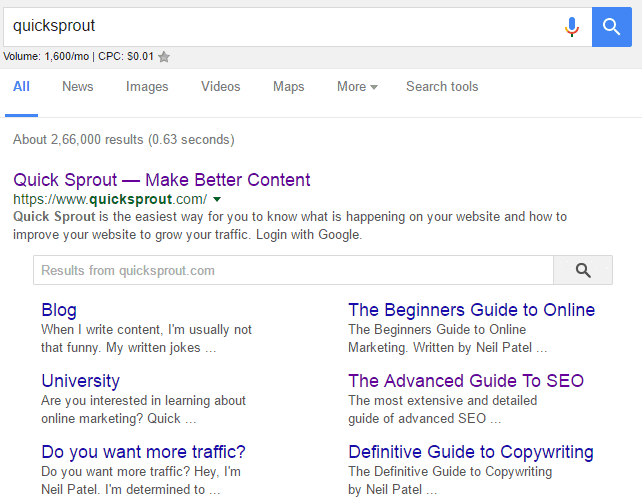Image resolution: width=642 pixels, height=501 pixels.
Task: Click the Results from quicksprout.com search field
Action: click(293, 270)
